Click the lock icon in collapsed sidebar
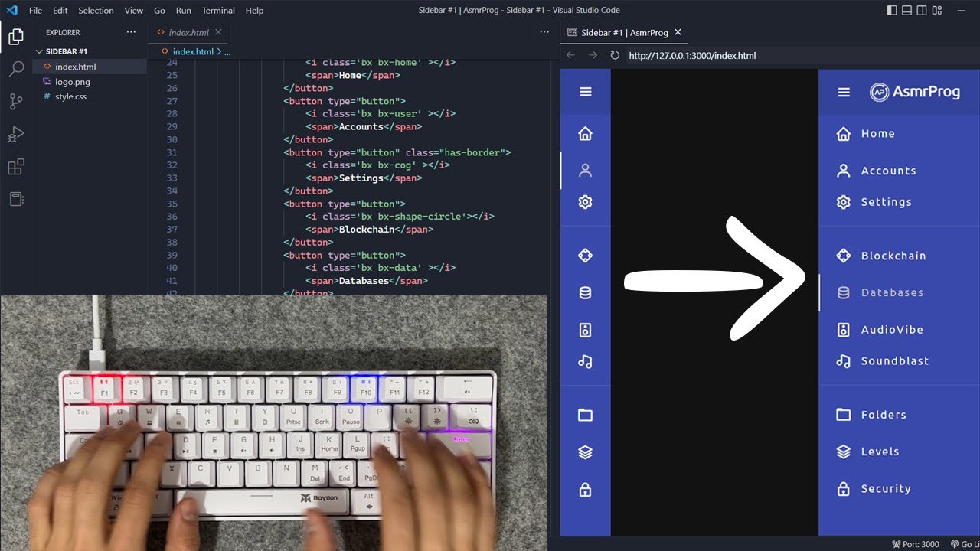 (586, 489)
